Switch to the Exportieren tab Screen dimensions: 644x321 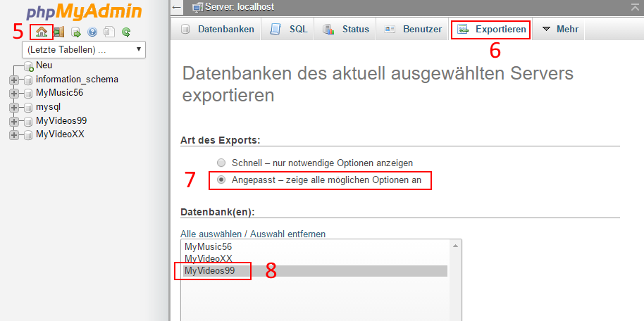491,29
